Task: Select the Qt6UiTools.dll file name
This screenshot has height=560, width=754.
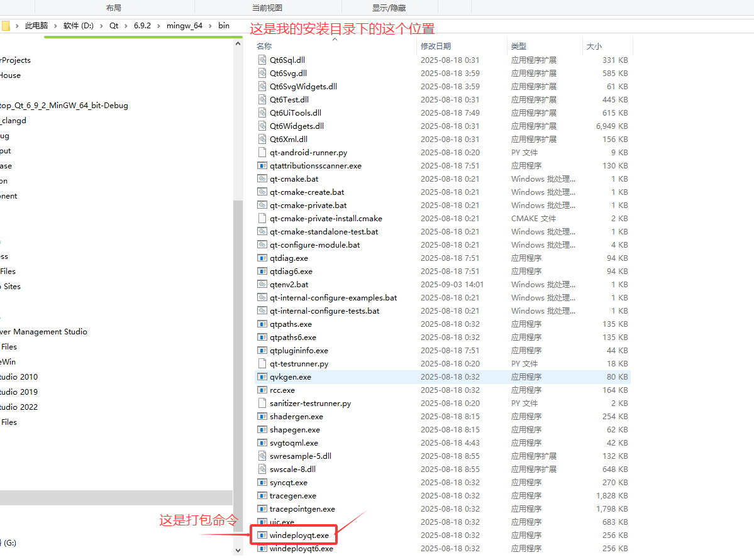Action: point(296,113)
